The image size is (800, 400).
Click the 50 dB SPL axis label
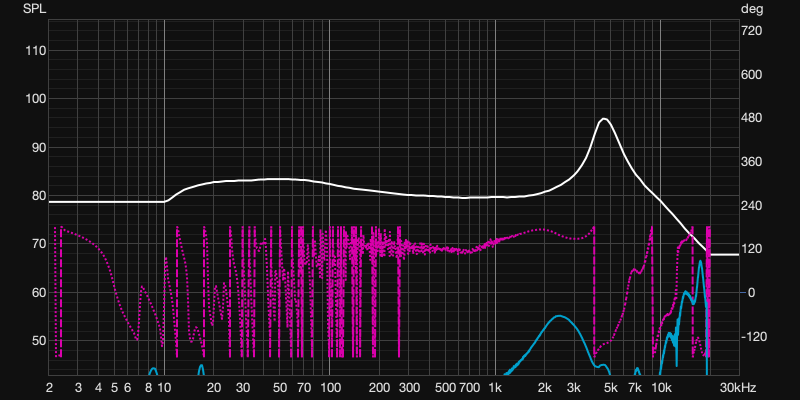(x=35, y=341)
